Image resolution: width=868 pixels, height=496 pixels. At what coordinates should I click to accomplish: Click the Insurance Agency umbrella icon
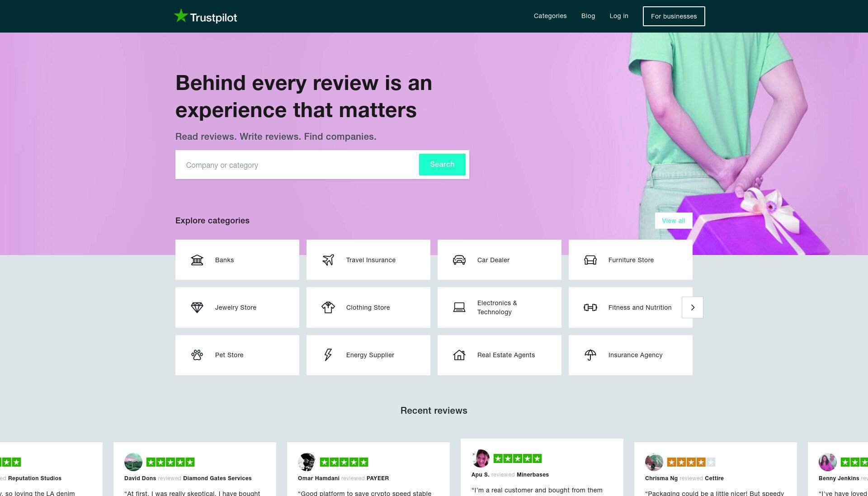(x=590, y=355)
